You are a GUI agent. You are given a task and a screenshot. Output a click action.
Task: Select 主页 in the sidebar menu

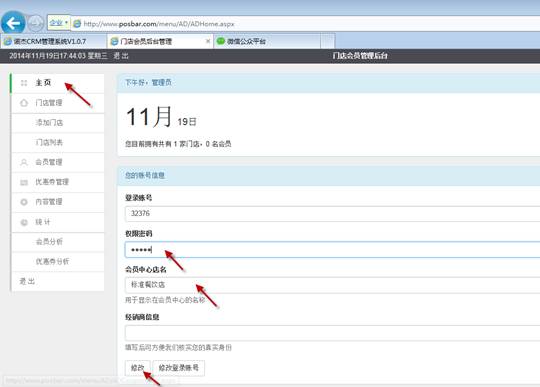tap(58, 83)
